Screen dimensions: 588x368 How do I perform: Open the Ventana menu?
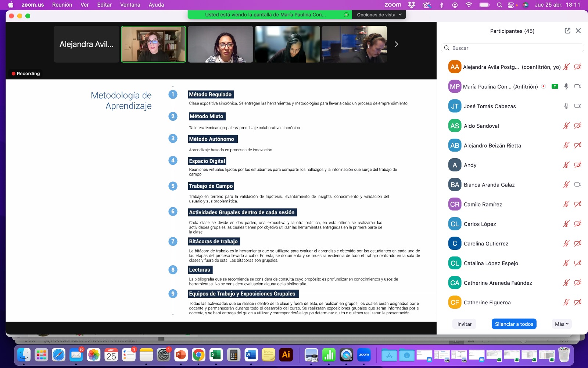click(130, 5)
